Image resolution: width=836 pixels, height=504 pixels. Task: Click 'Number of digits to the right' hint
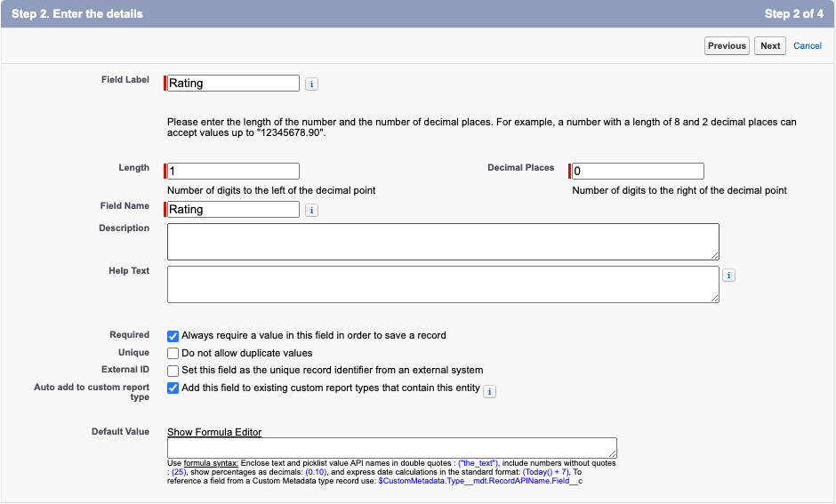[679, 190]
